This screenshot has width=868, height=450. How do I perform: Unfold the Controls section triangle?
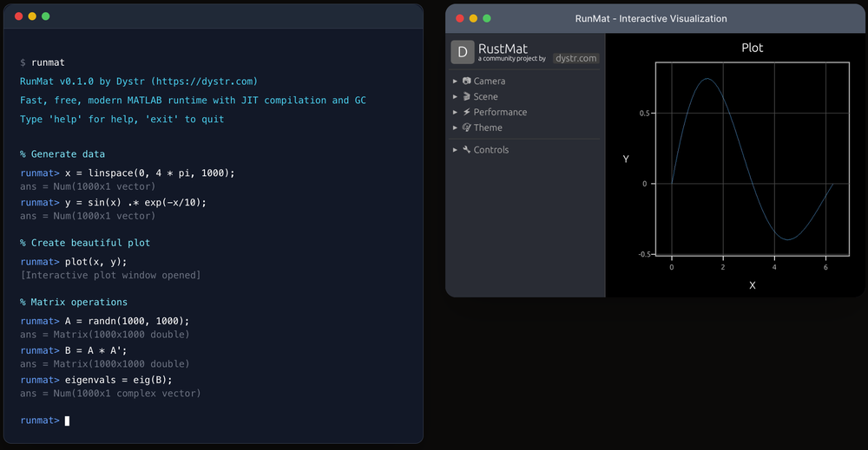(x=456, y=150)
